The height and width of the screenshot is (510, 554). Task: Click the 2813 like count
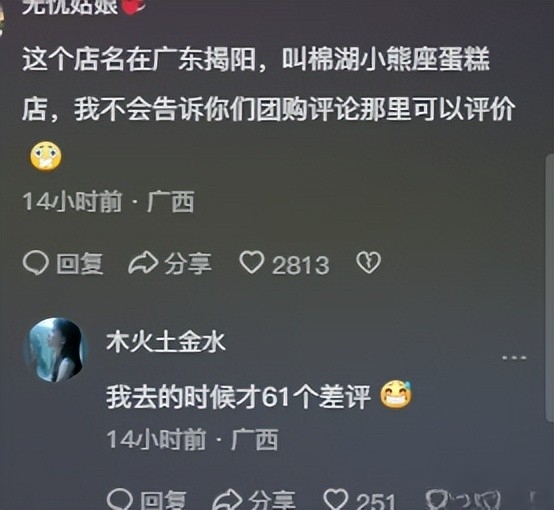300,265
